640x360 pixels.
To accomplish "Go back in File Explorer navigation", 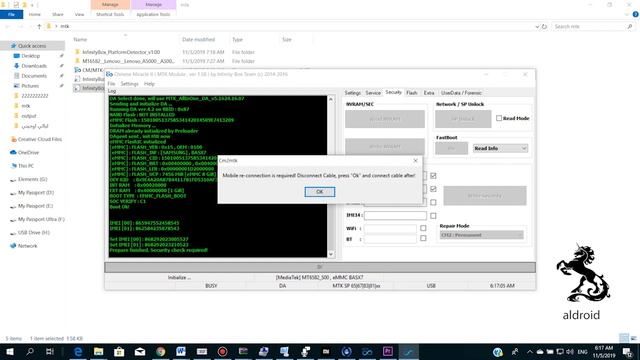I will 8,26.
